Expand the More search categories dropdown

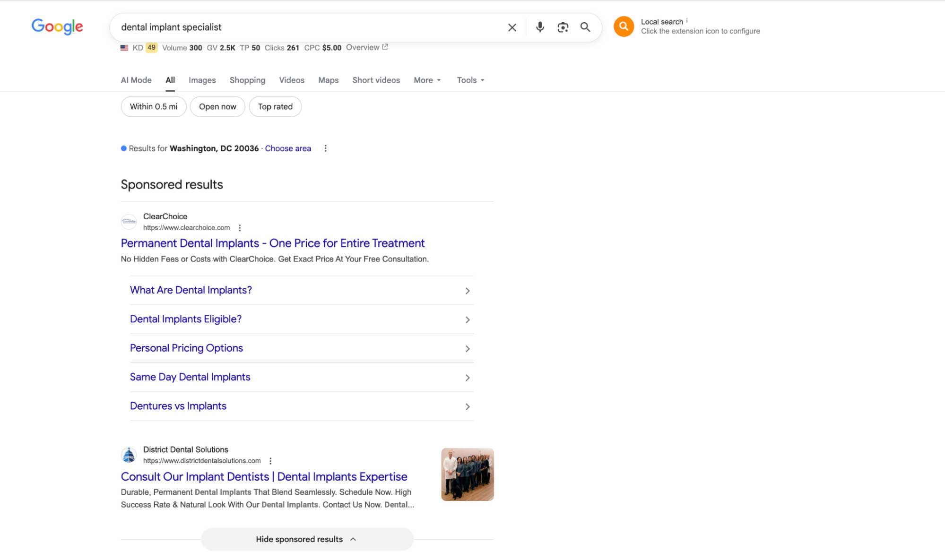(x=427, y=80)
